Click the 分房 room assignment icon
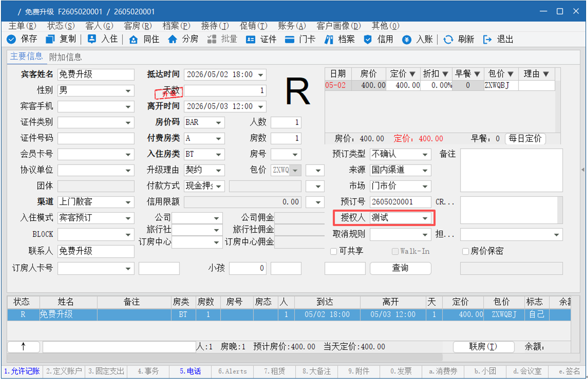The height and width of the screenshot is (382, 588). coord(172,39)
